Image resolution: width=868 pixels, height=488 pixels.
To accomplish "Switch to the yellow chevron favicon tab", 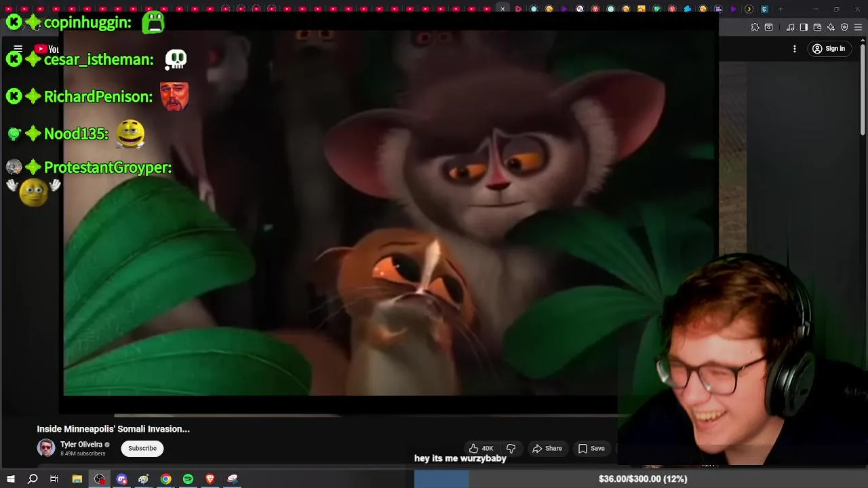I will click(x=749, y=9).
